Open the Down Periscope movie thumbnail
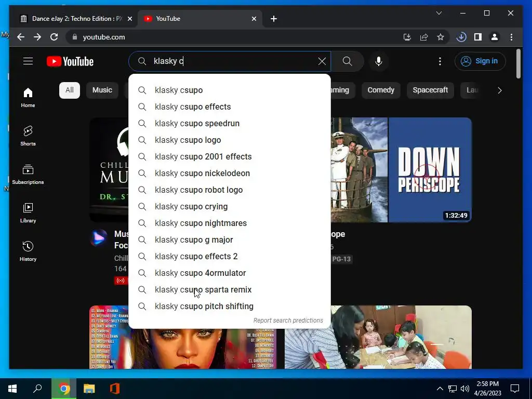Viewport: 532px width, 399px height. coord(401,170)
